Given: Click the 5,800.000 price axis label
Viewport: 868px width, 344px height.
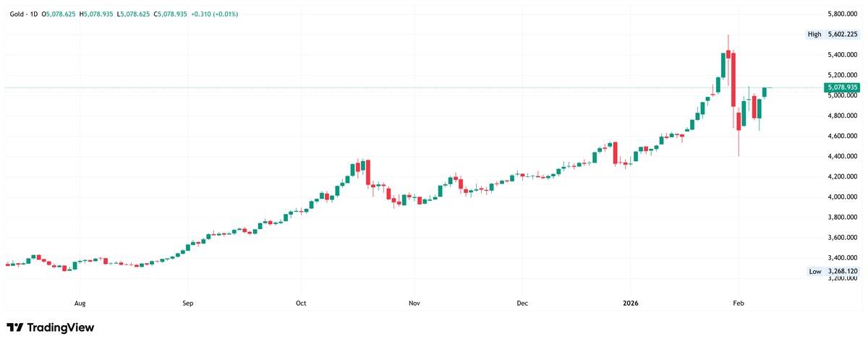Looking at the screenshot, I should (843, 14).
